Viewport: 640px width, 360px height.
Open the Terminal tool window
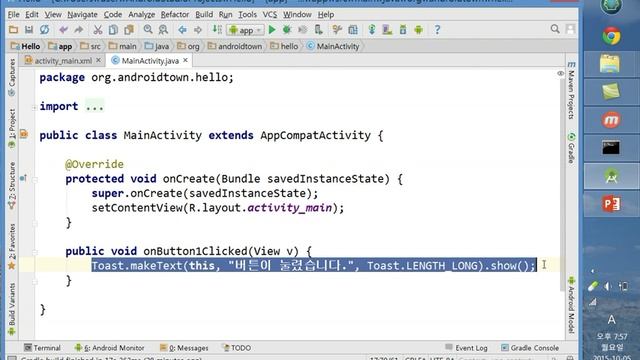coord(42,348)
